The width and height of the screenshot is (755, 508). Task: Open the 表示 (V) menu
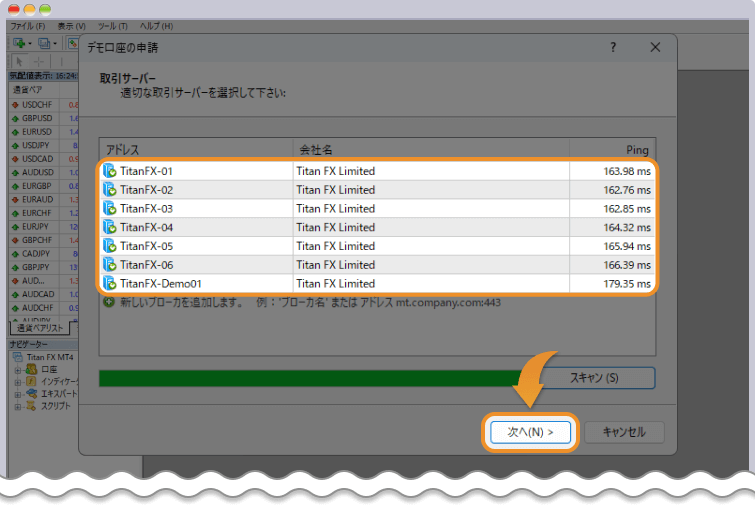click(x=71, y=26)
